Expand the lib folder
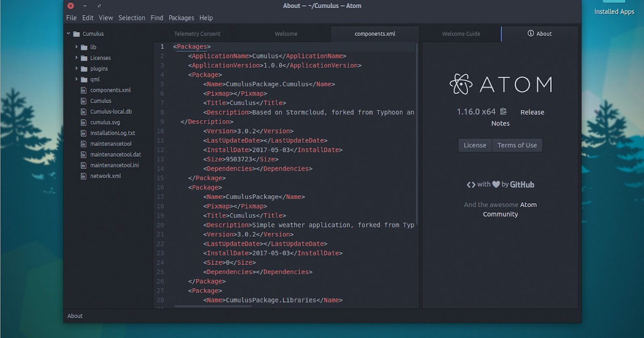 pyautogui.click(x=77, y=47)
